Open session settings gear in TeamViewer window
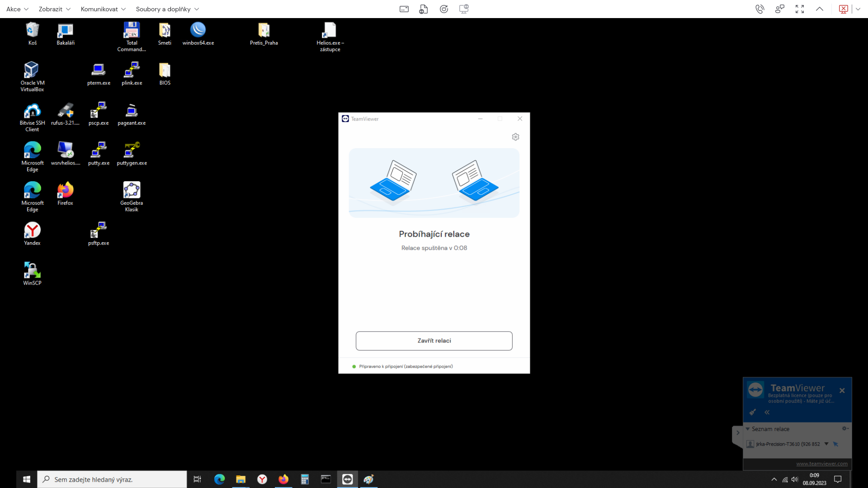The height and width of the screenshot is (488, 868). click(515, 136)
